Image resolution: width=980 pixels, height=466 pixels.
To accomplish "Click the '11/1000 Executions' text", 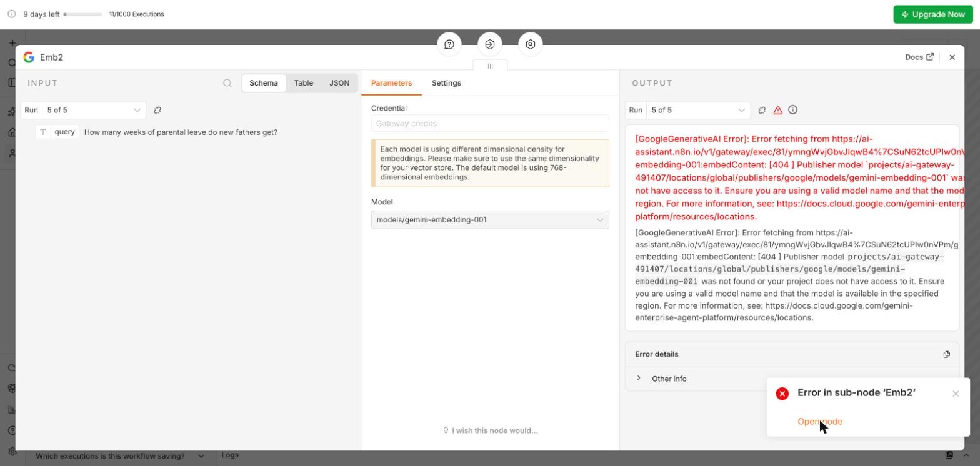I will [136, 14].
